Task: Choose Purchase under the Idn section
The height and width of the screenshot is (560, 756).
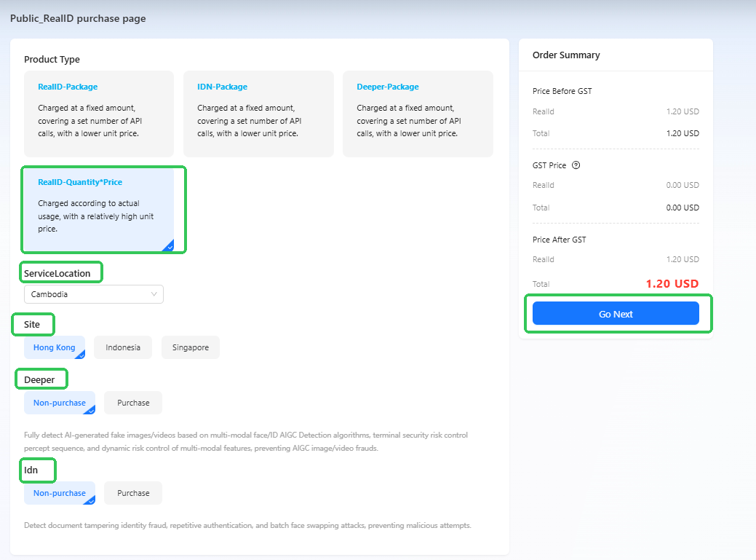Action: tap(133, 493)
